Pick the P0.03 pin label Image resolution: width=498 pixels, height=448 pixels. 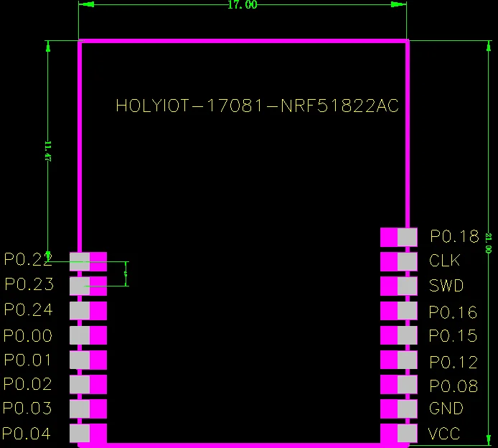(27, 409)
